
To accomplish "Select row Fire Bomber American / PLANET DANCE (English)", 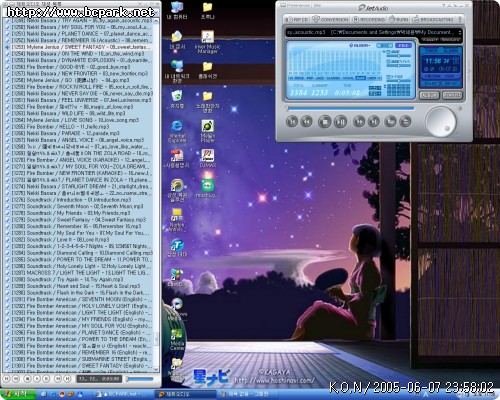I will (x=79, y=333).
